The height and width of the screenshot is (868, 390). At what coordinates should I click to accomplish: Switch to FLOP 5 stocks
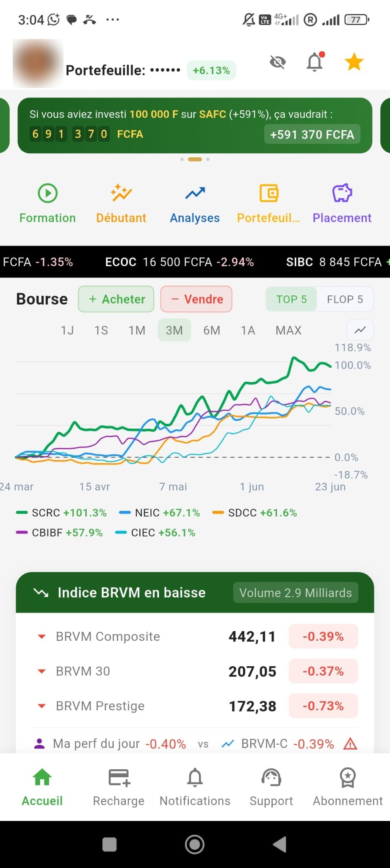coord(345,299)
